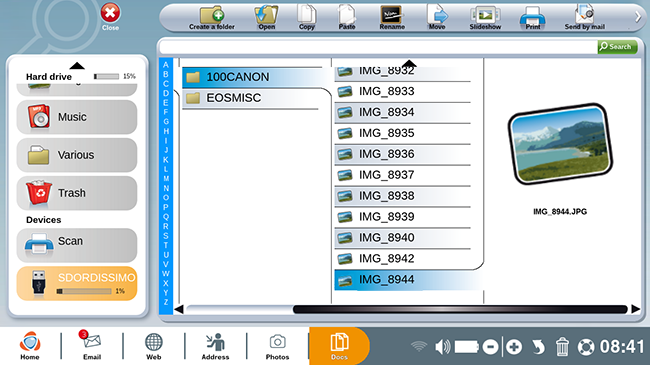Open Email in bottom bar

tap(92, 346)
